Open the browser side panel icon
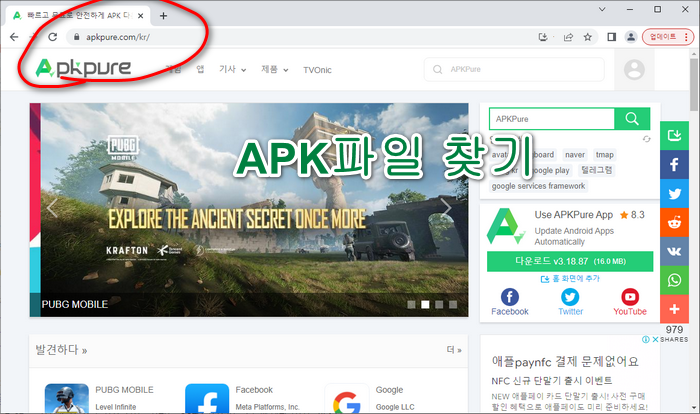 (x=612, y=37)
